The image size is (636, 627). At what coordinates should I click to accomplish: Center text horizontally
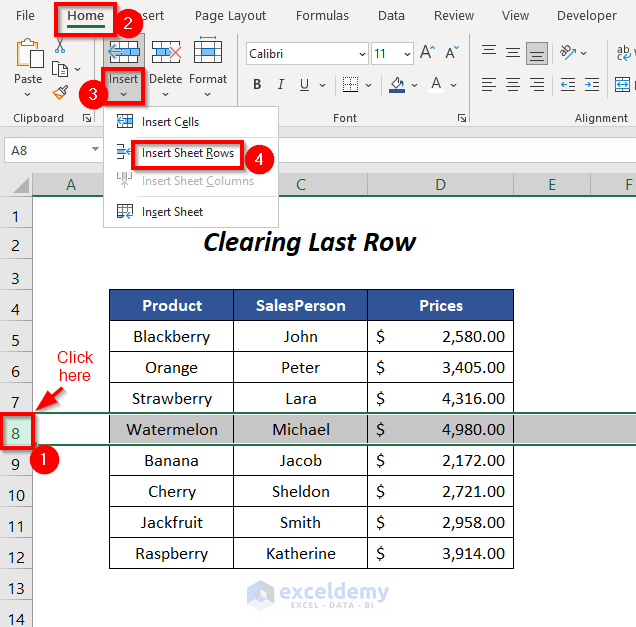tap(513, 84)
